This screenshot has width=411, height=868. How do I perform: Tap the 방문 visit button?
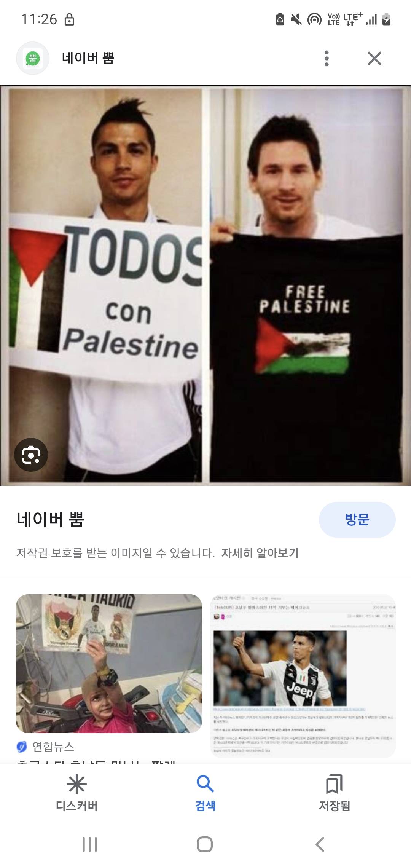357,519
